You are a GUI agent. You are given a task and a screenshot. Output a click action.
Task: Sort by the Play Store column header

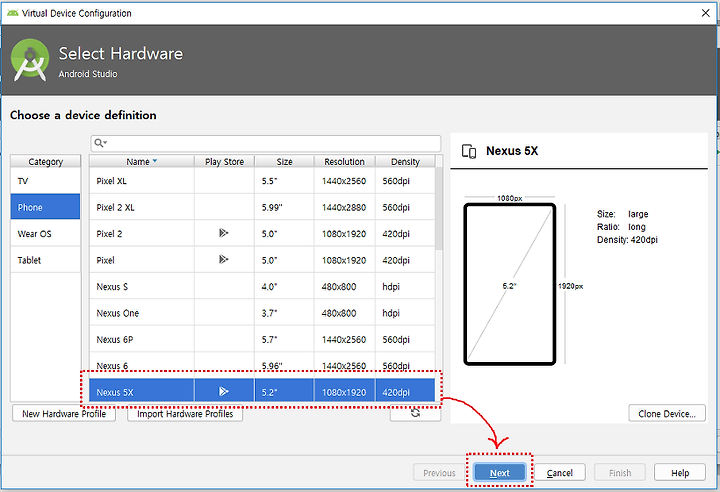[x=224, y=161]
